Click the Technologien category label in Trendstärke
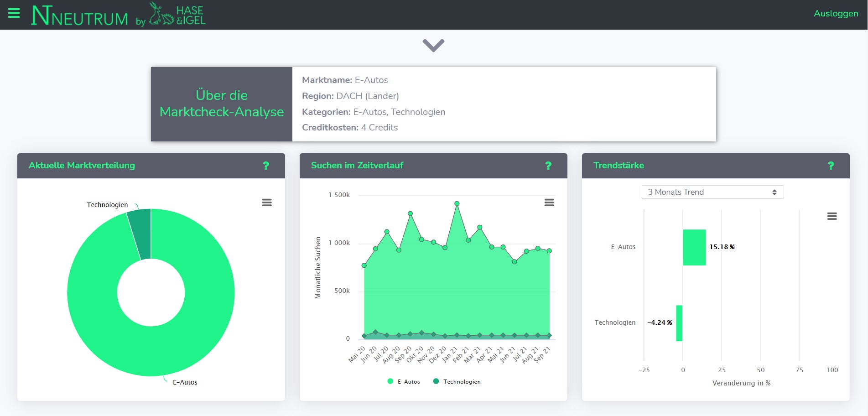The width and height of the screenshot is (868, 416). (x=615, y=322)
